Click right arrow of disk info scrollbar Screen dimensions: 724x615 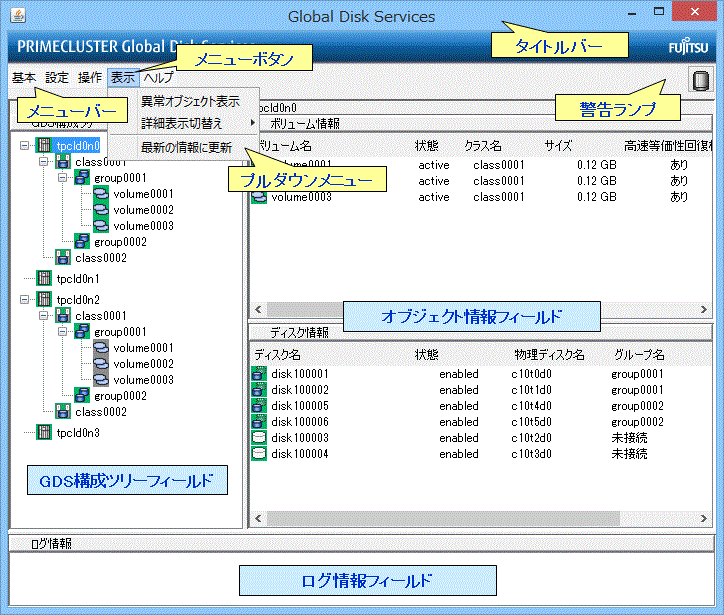coord(704,518)
